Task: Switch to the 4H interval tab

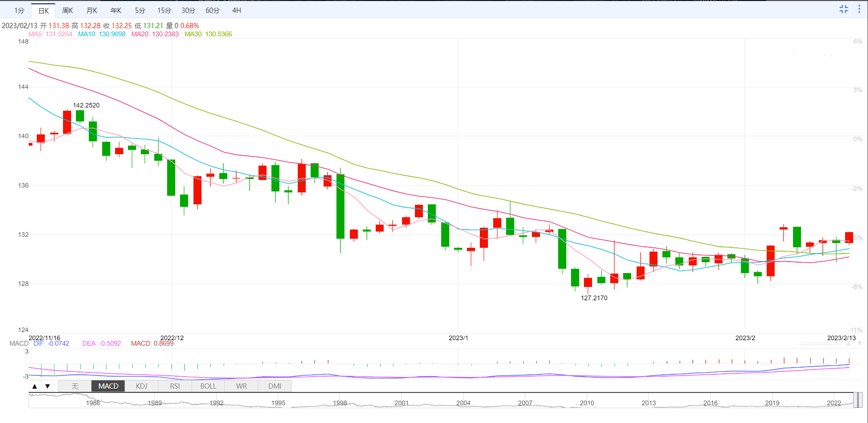Action: (x=236, y=11)
